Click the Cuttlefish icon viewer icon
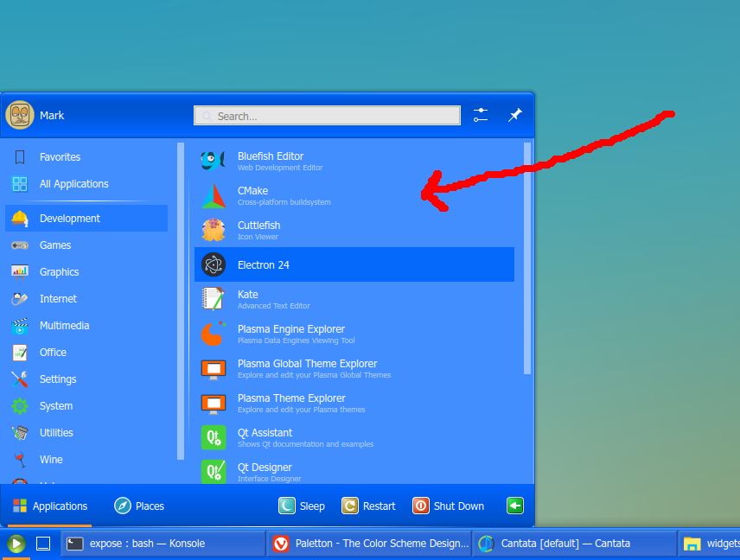The width and height of the screenshot is (740, 560). [214, 230]
